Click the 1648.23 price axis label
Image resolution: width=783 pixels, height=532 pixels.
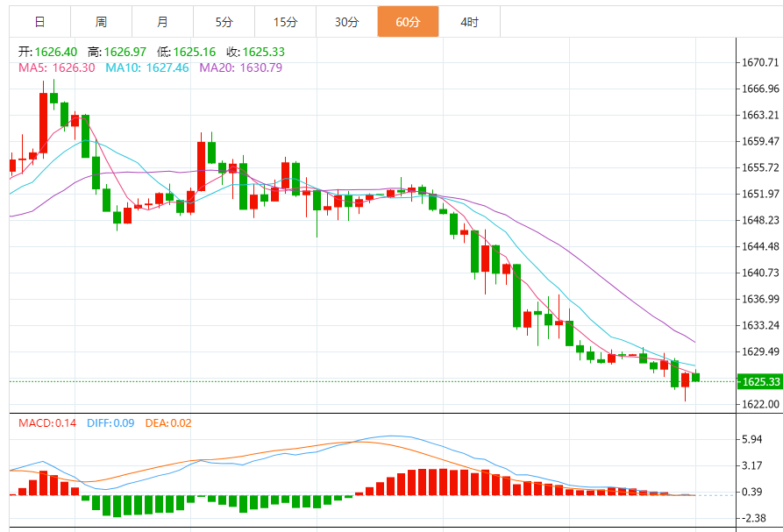[760, 220]
